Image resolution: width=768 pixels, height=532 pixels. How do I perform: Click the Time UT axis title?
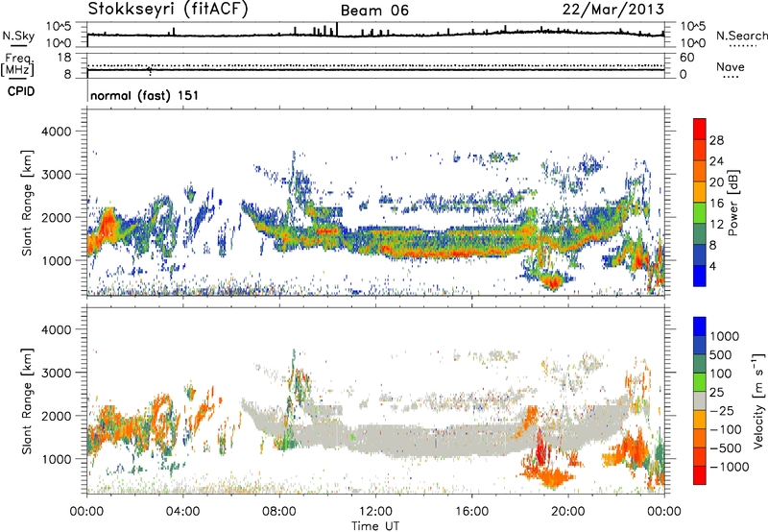[375, 526]
